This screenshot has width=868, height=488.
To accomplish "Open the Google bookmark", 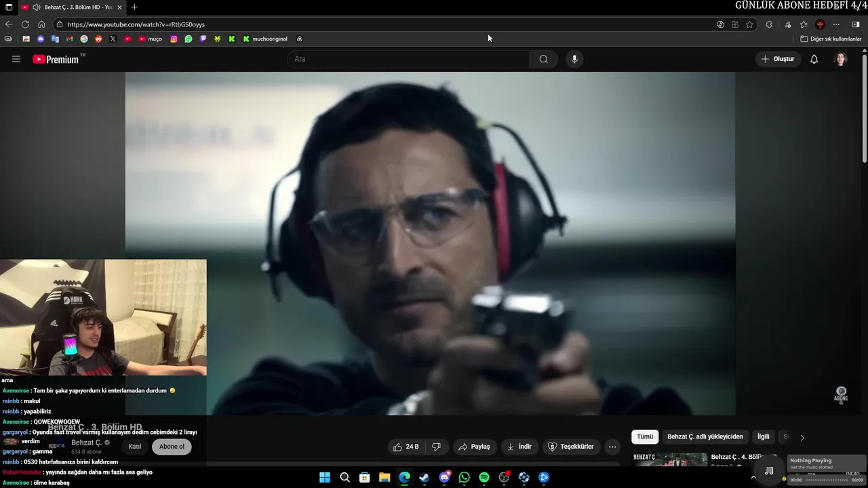I will point(84,39).
